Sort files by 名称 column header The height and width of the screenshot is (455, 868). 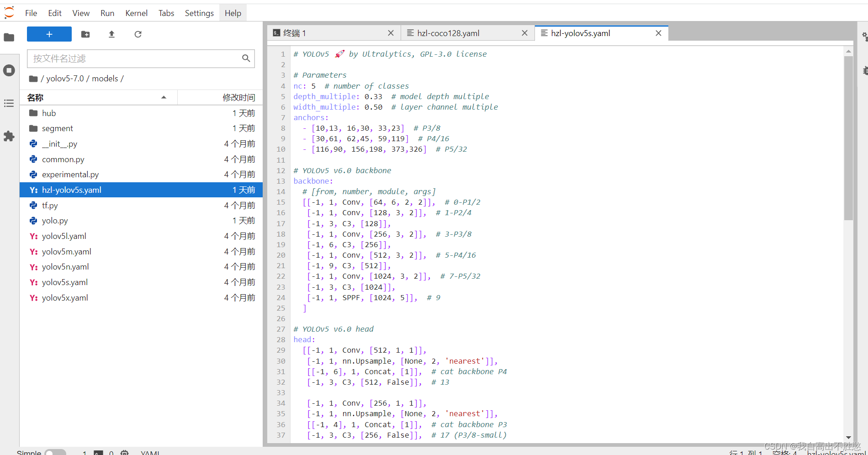98,97
